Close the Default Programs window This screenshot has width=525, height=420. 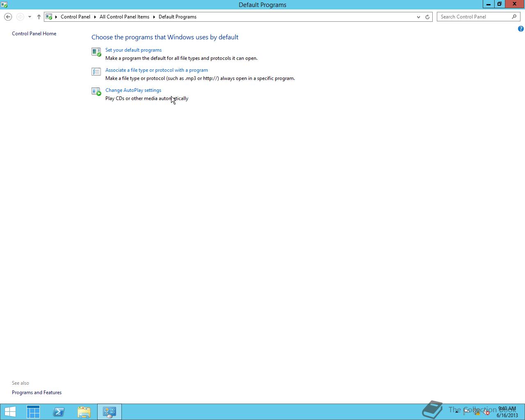tap(515, 4)
